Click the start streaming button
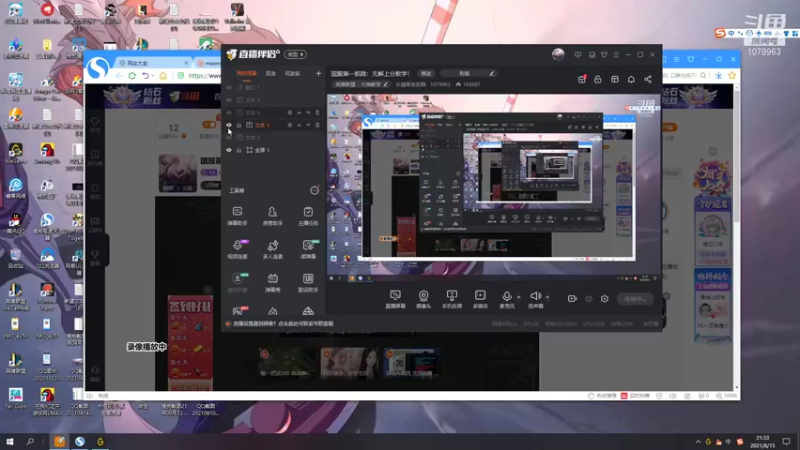 [635, 298]
